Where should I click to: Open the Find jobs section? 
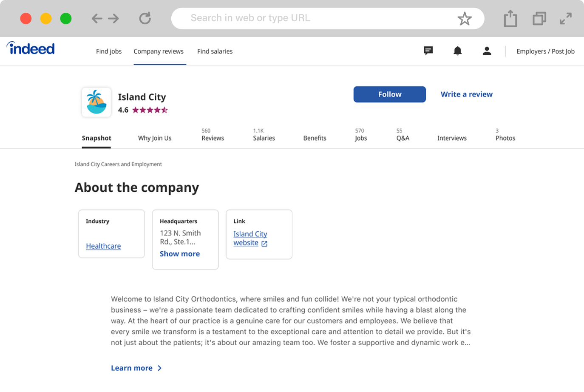(109, 51)
